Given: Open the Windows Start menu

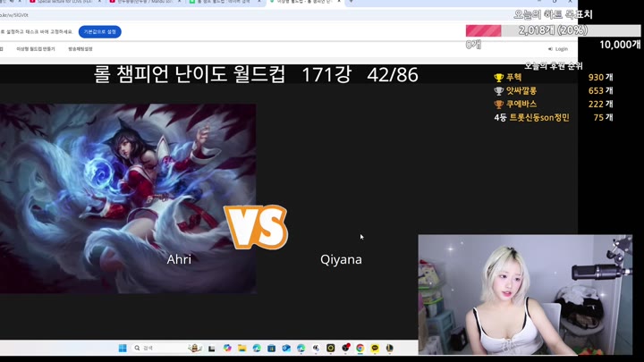Looking at the screenshot, I should tap(123, 348).
